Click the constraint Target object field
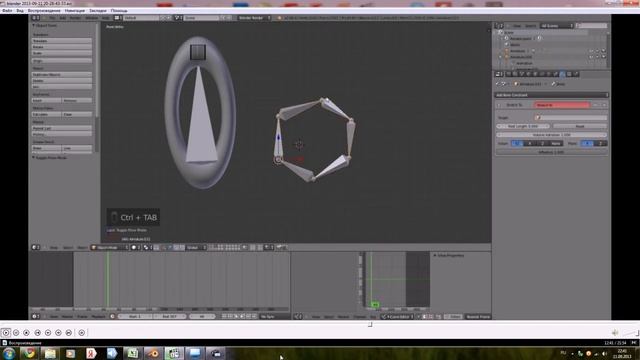The width and height of the screenshot is (640, 360). [571, 118]
